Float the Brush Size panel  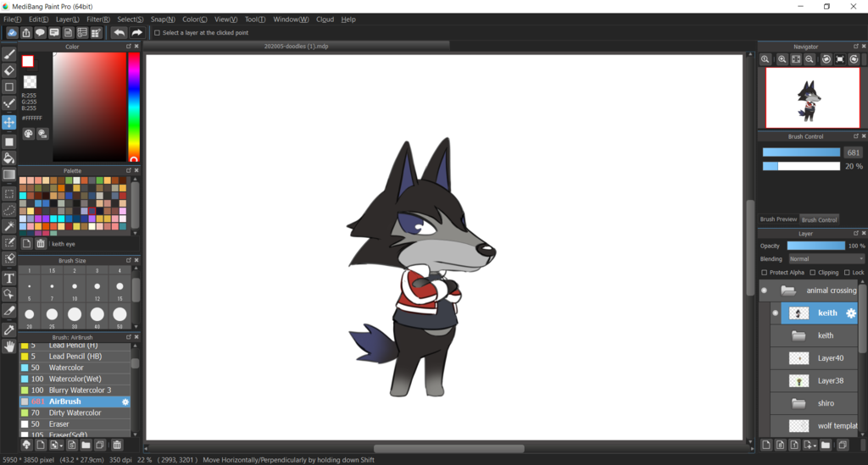(x=129, y=260)
